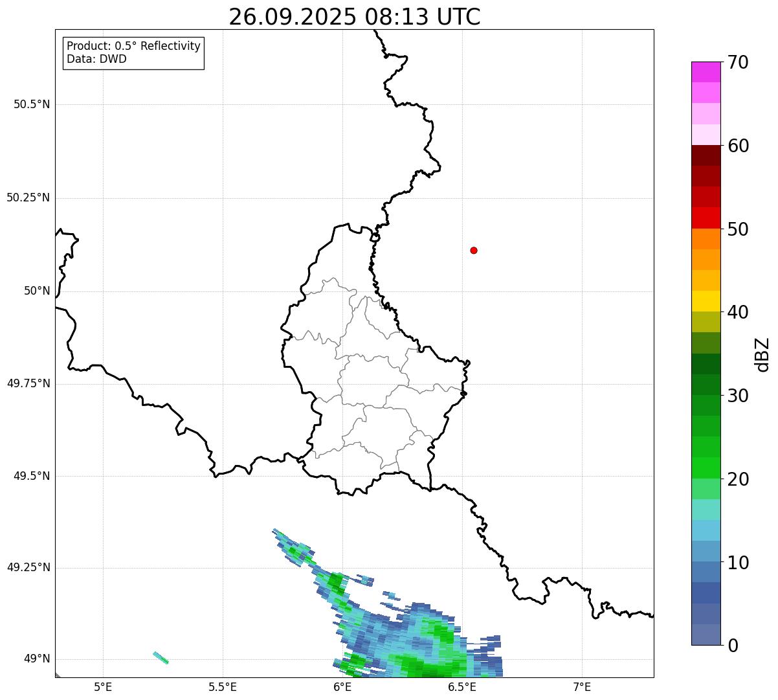Pick the olive swatch below 40

[706, 322]
